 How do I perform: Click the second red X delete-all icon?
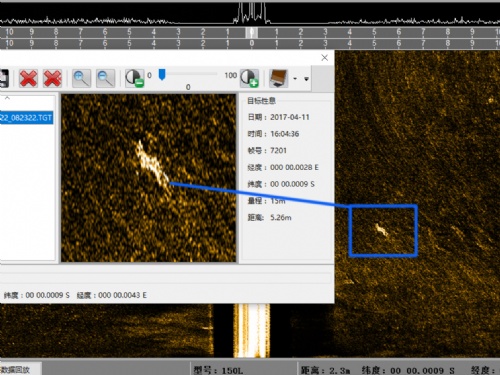pos(52,78)
